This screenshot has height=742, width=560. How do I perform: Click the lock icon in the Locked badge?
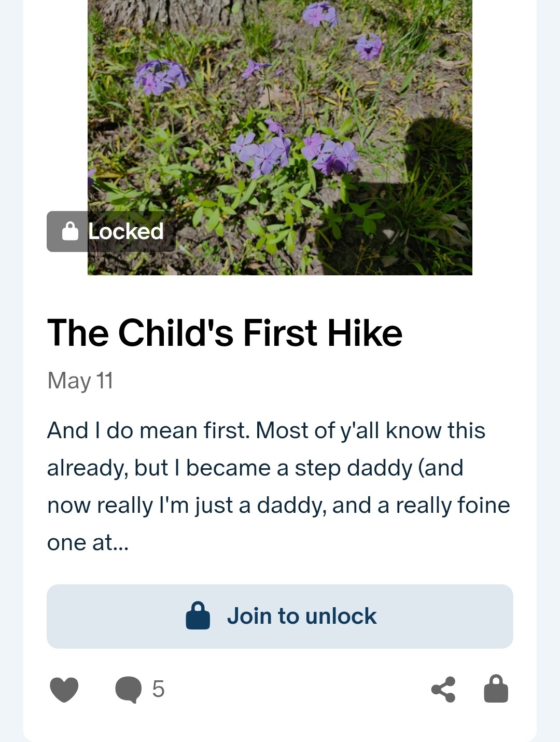tap(70, 231)
